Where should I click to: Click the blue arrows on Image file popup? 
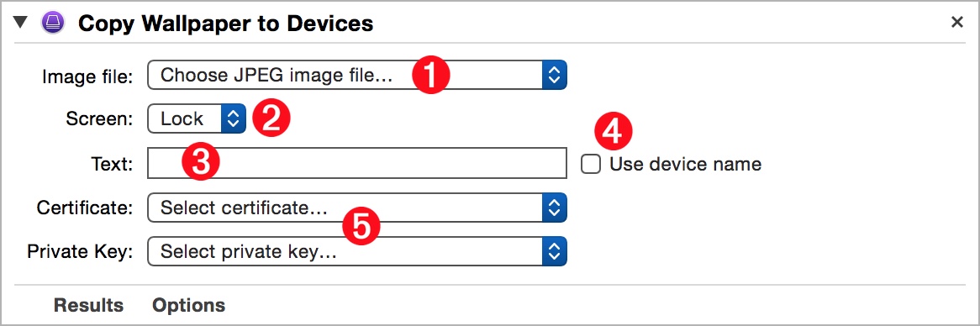coord(553,76)
